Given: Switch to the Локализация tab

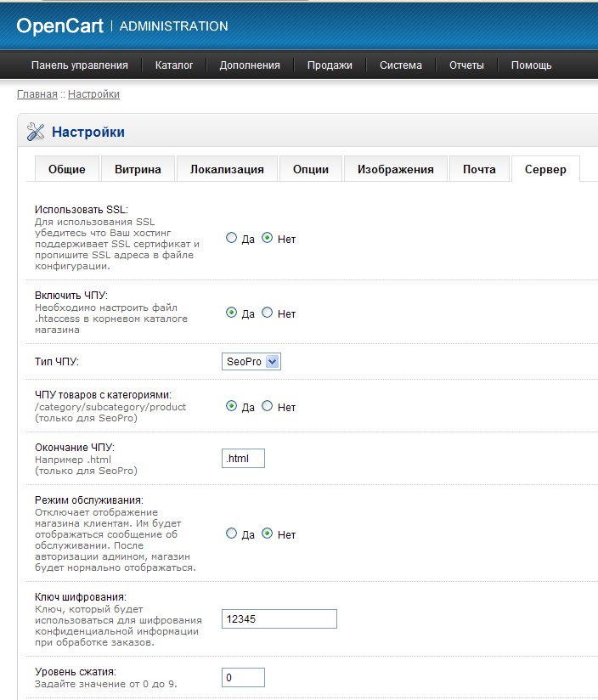Looking at the screenshot, I should (227, 169).
